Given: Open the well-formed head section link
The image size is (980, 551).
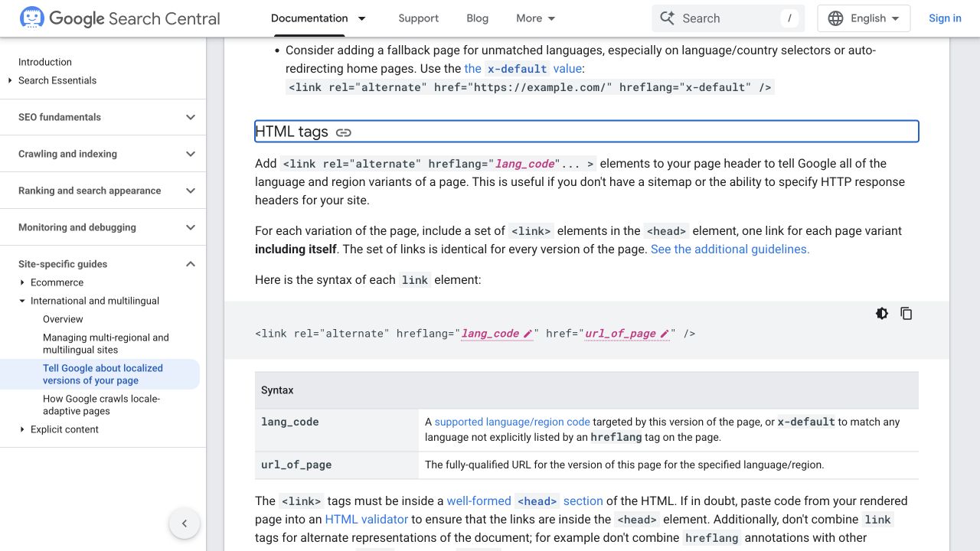Looking at the screenshot, I should tap(524, 501).
